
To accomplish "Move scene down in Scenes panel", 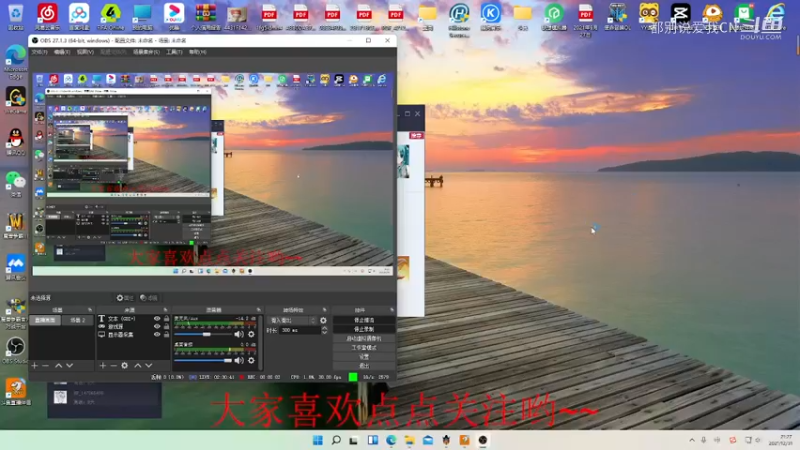I will 69,366.
